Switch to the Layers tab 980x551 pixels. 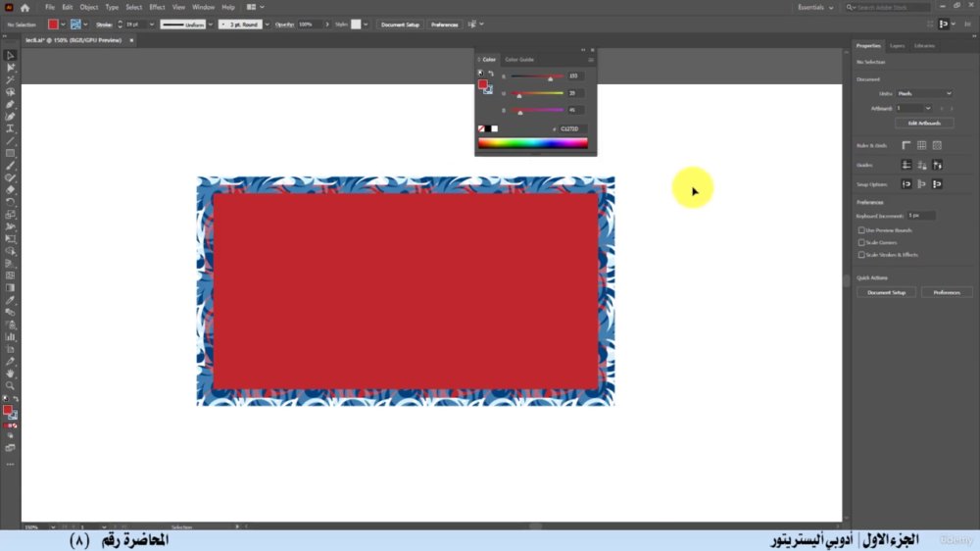pos(897,46)
